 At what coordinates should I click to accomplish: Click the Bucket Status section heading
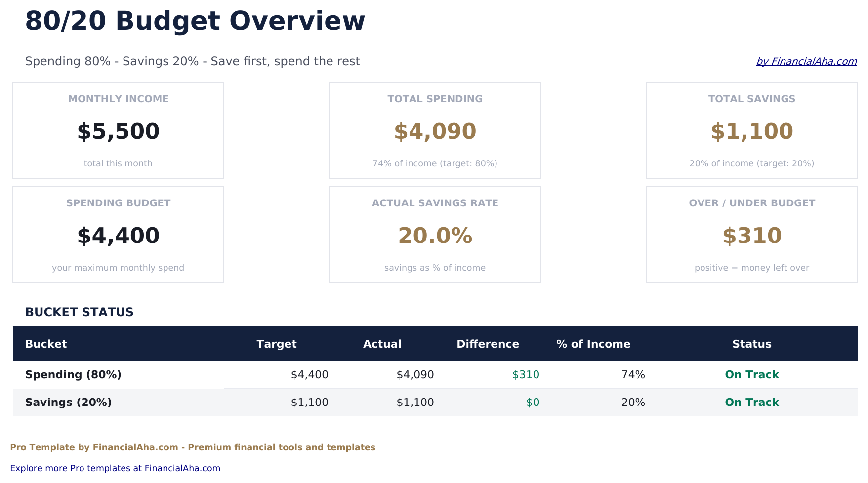(80, 312)
